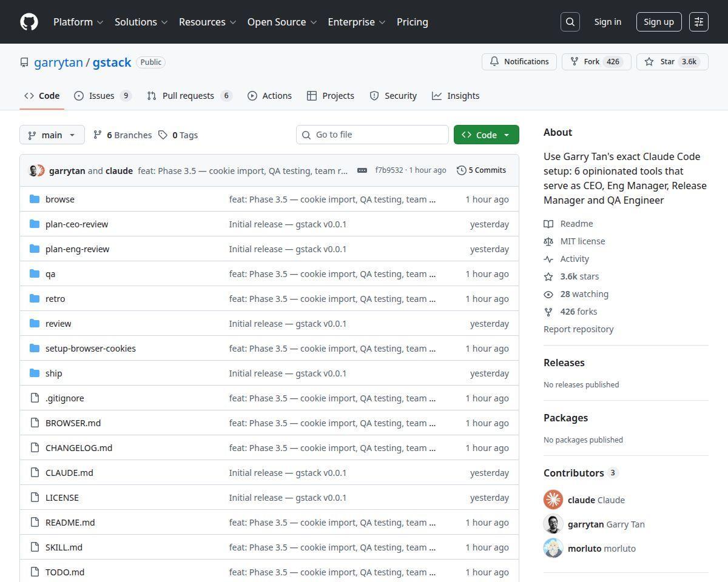Screen dimensions: 728x582
Task: Switch to the Actions tab
Action: coord(269,96)
